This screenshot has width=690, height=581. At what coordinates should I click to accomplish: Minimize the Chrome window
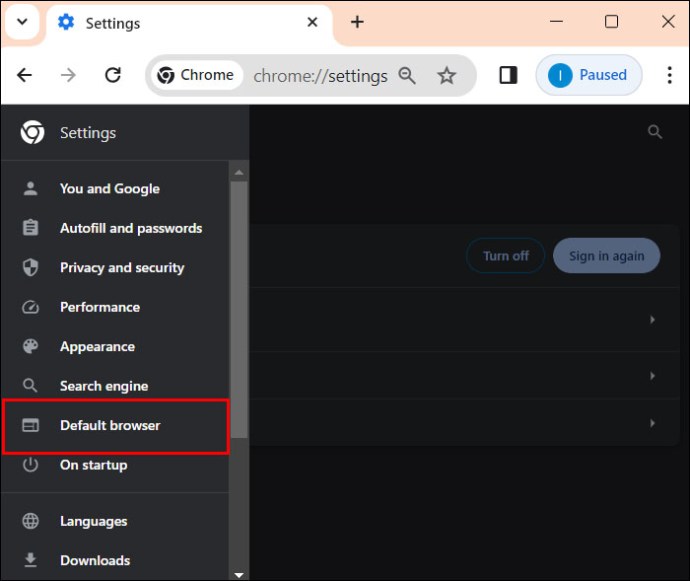click(556, 21)
